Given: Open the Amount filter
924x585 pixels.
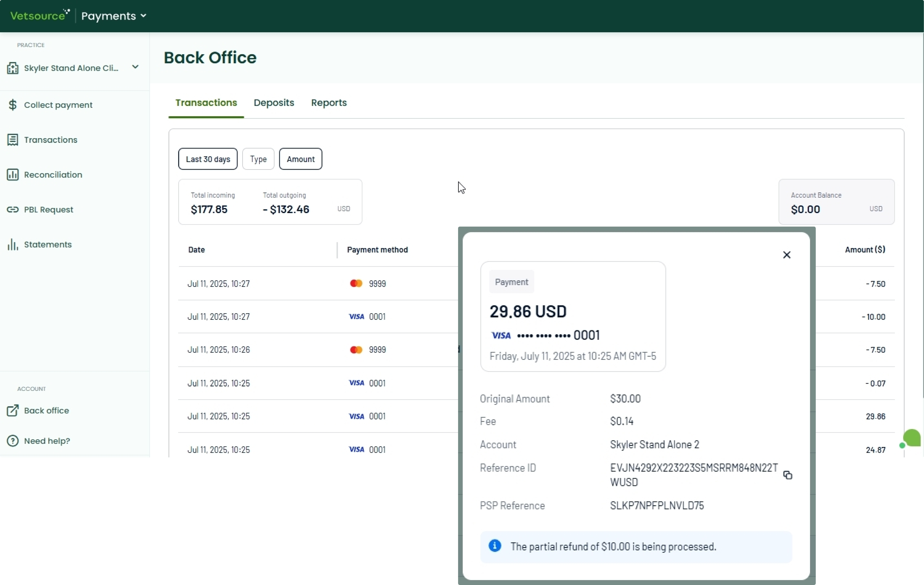Looking at the screenshot, I should click(x=300, y=159).
